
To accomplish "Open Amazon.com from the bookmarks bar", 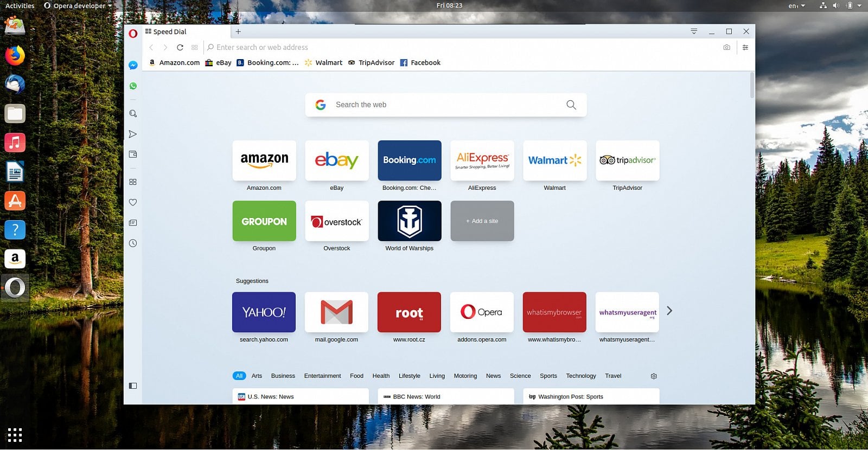I will point(174,63).
